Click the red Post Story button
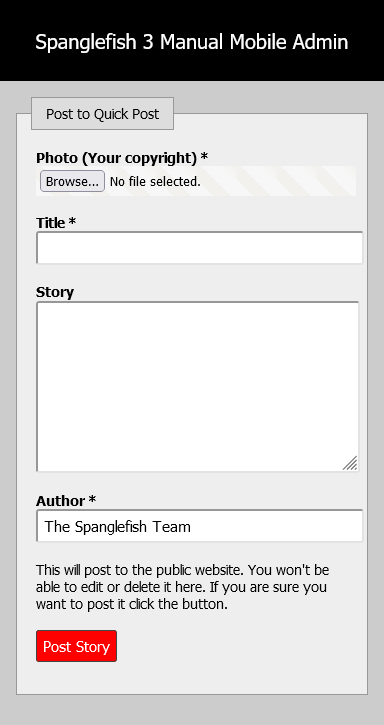 76,646
